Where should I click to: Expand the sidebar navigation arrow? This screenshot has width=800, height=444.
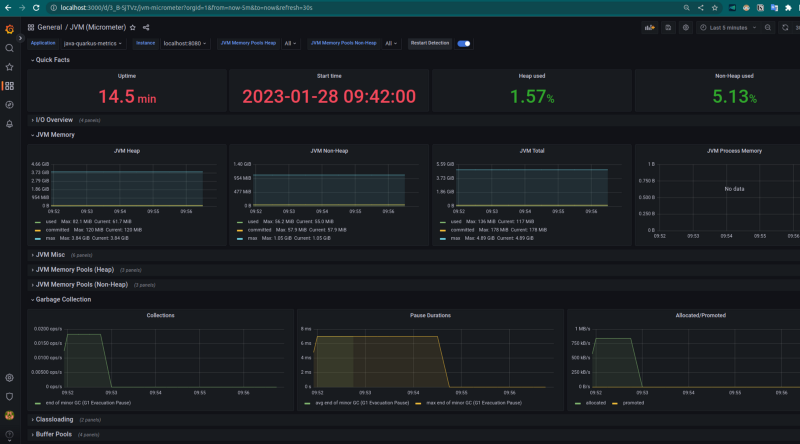20,38
